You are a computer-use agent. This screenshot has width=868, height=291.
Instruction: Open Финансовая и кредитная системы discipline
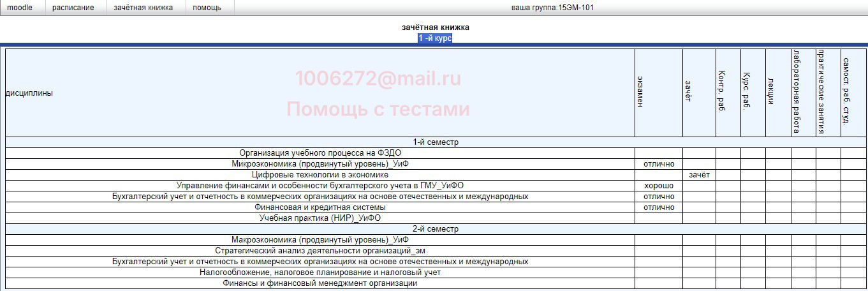pos(320,207)
